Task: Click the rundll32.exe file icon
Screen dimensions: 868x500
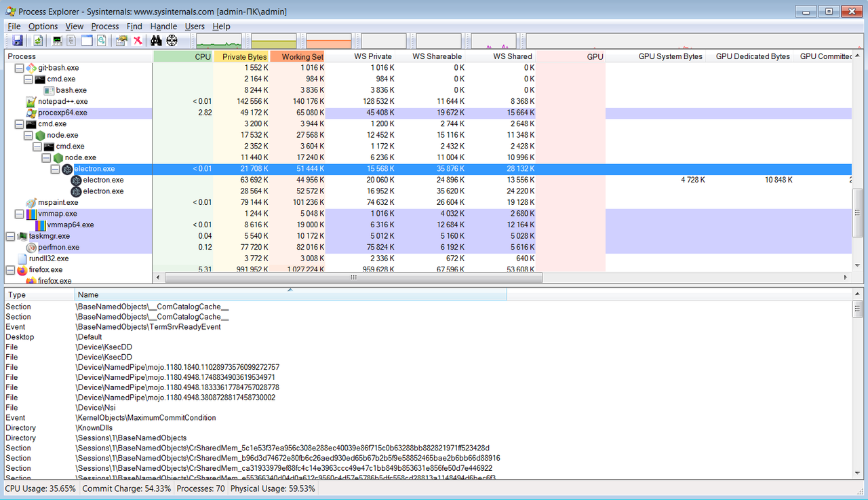Action: coord(22,258)
